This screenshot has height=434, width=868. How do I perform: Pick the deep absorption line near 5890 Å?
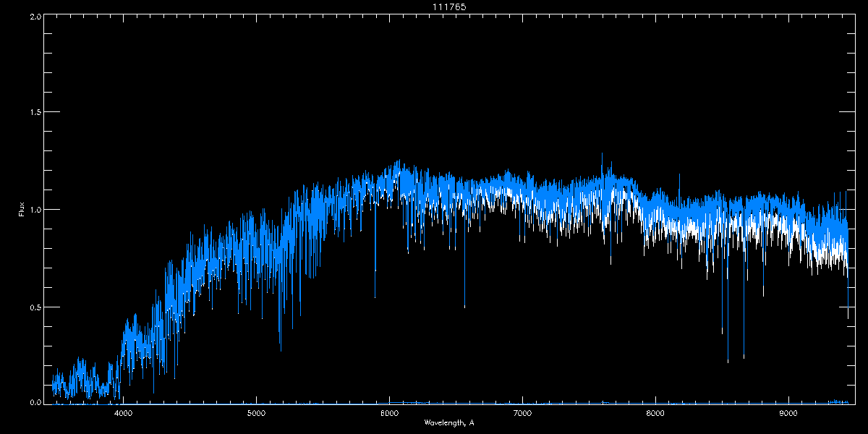click(375, 295)
